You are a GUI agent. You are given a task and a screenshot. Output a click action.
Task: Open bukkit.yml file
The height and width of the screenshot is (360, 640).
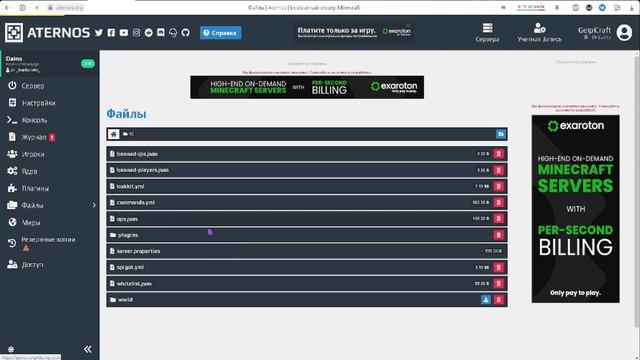(130, 186)
